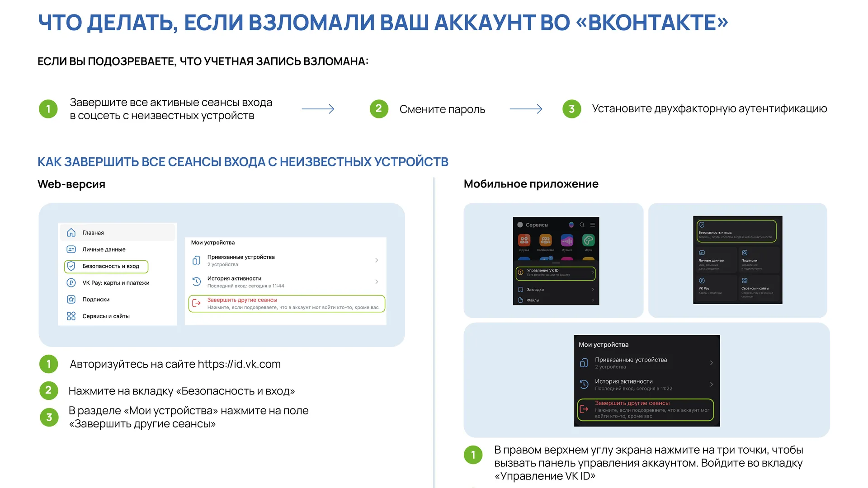This screenshot has height=488, width=868.
Task: Click '2 устройства' text in the white web panel
Action: [222, 264]
